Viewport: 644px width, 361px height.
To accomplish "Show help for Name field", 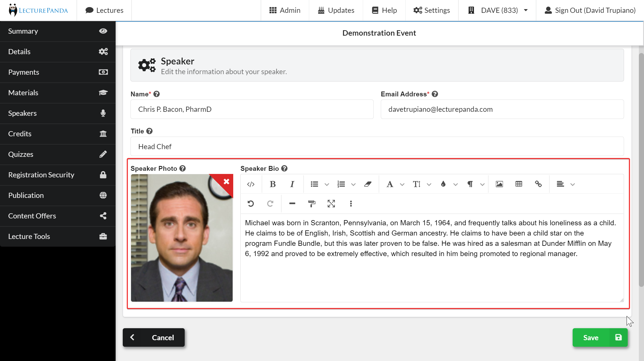I will coord(156,94).
